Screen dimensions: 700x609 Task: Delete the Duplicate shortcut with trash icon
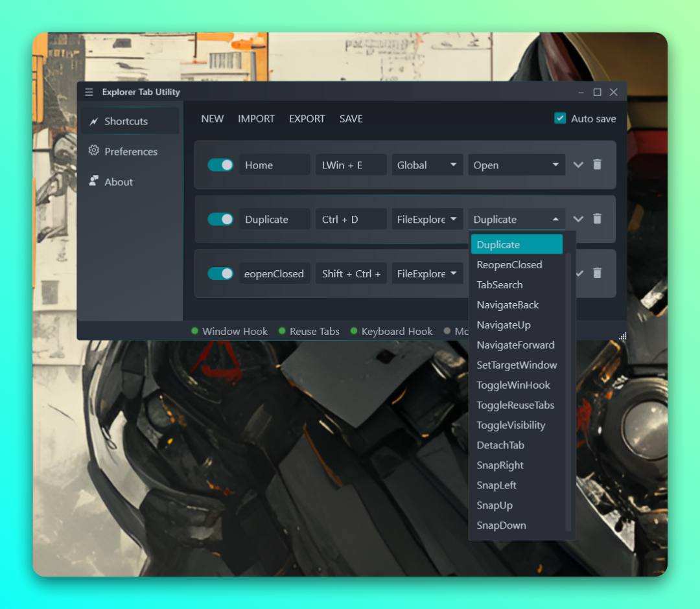tap(597, 219)
